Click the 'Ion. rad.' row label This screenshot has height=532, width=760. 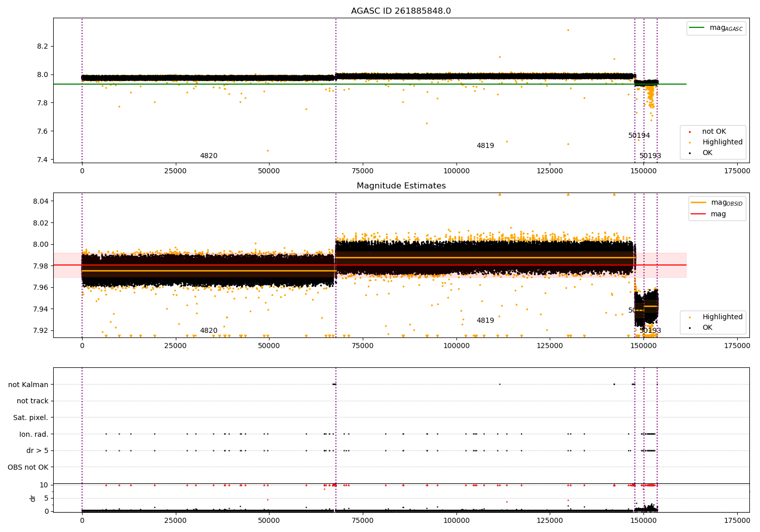point(34,434)
